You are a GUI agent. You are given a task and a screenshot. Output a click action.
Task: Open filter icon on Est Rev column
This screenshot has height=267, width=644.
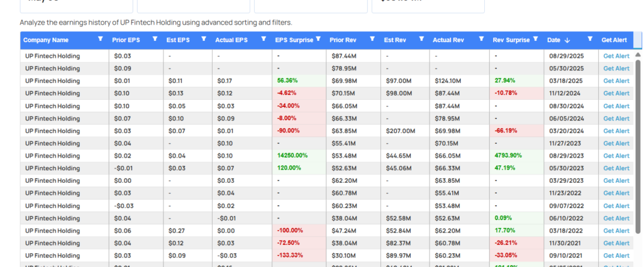tap(421, 39)
